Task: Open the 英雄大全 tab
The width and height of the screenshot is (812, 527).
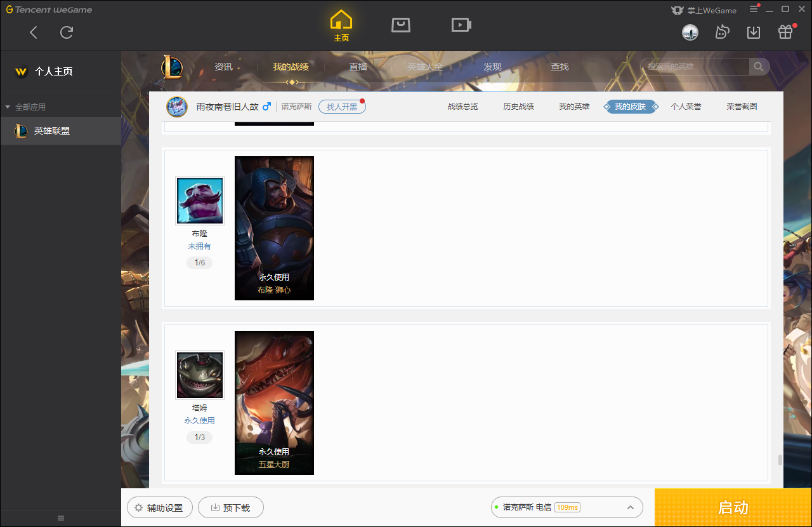Action: tap(425, 67)
